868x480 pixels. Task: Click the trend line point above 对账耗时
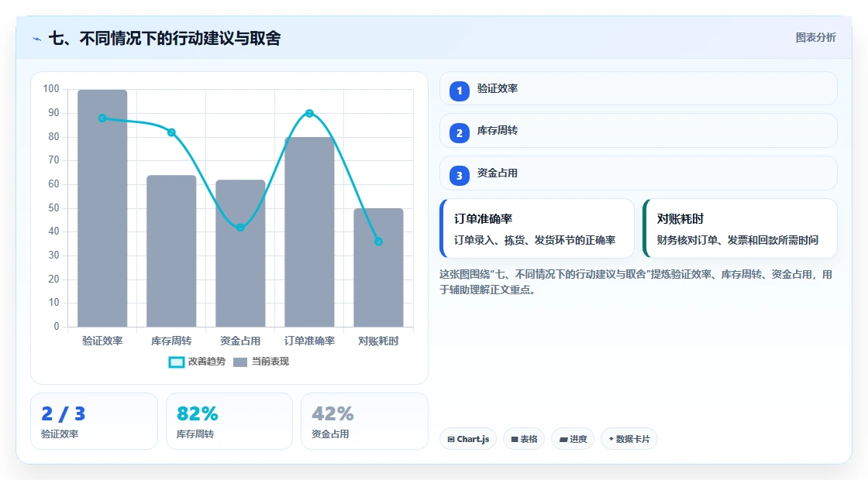379,242
